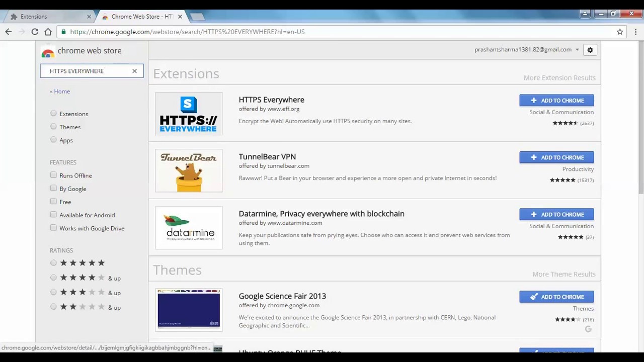
Task: Click the browser home icon
Action: [x=48, y=32]
